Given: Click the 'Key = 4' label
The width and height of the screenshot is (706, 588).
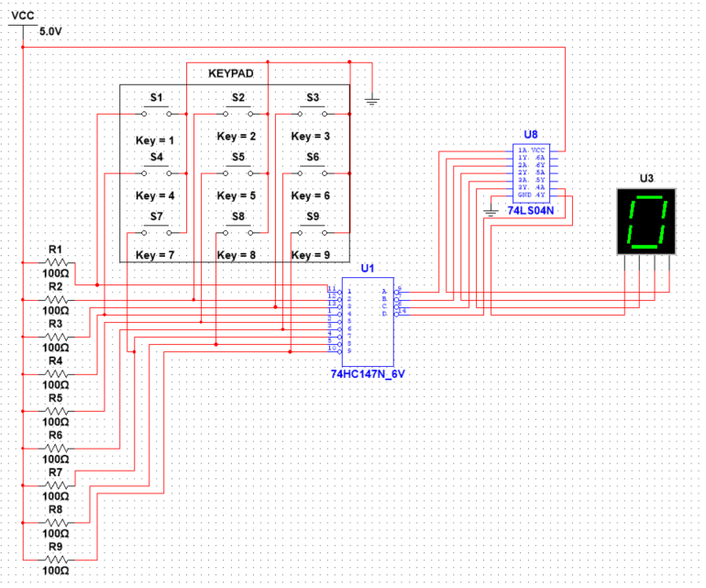Looking at the screenshot, I should tap(155, 195).
